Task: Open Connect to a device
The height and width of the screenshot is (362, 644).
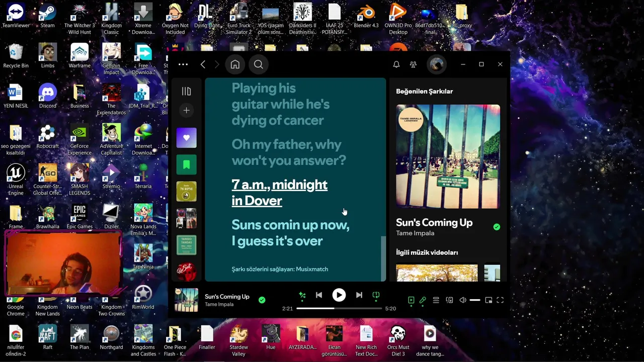Action: (449, 300)
